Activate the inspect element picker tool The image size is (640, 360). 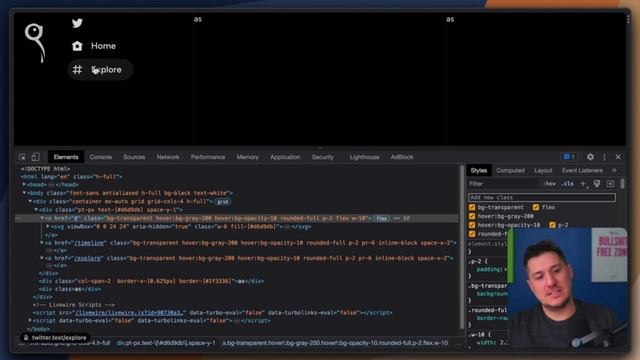[x=22, y=157]
